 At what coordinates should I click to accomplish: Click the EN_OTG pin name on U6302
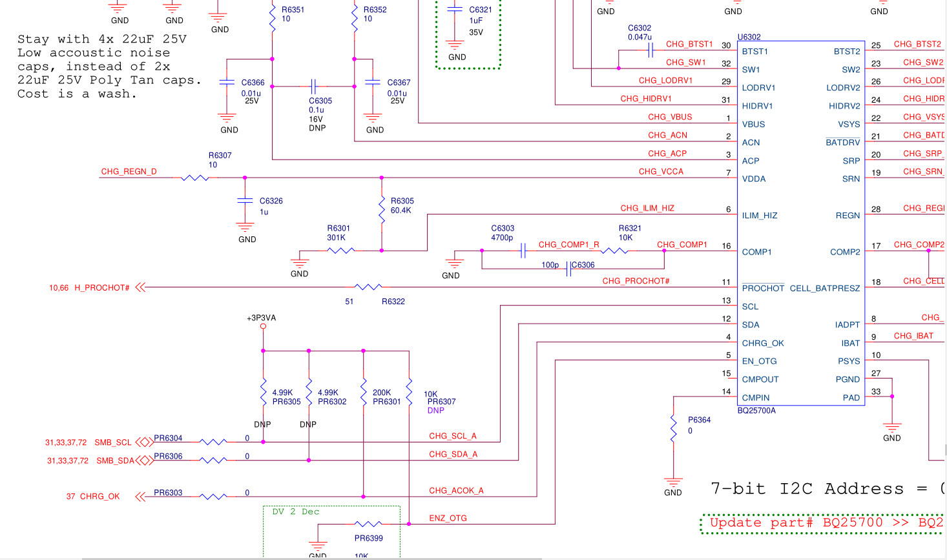point(760,362)
